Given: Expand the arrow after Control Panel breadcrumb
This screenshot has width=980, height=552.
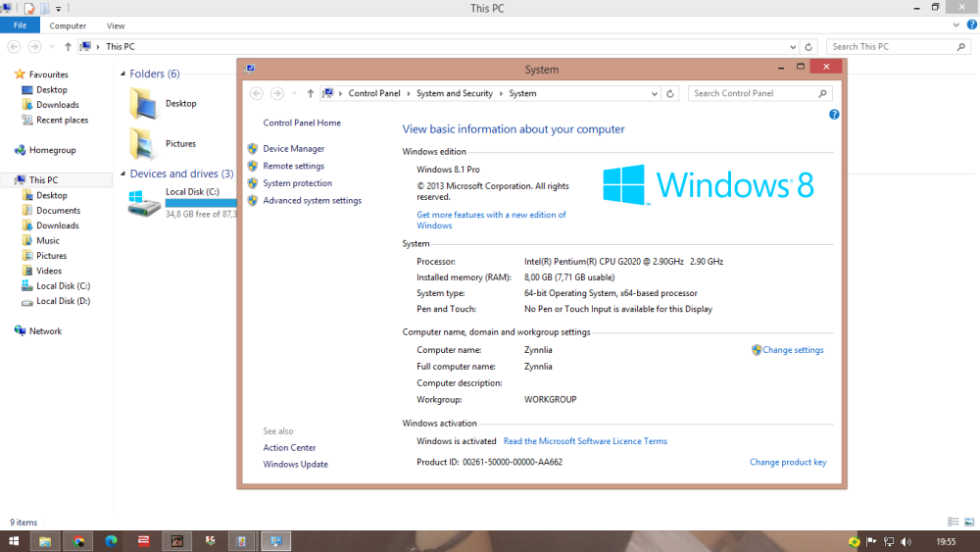Looking at the screenshot, I should tap(409, 94).
